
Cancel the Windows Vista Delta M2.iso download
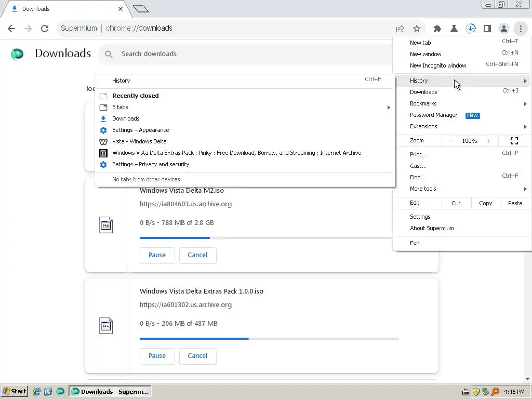[197, 255]
